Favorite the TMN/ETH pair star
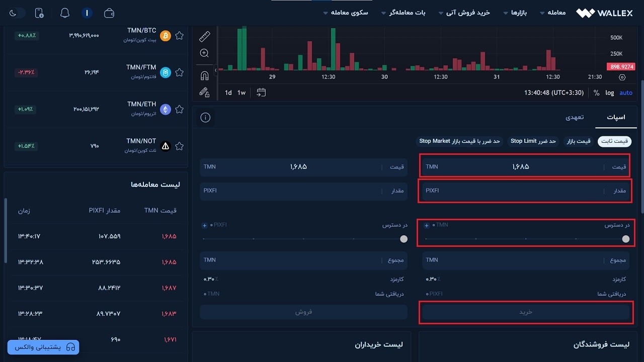Viewport: 644px width, 362px height. coord(179,109)
